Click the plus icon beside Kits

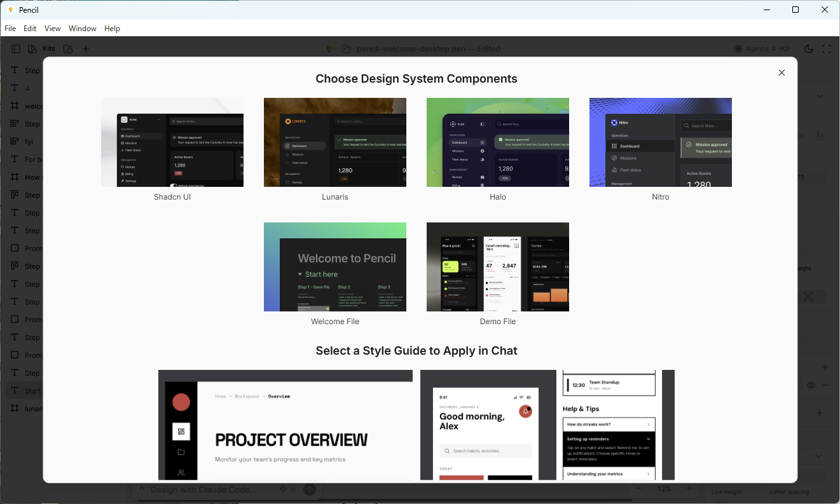click(86, 49)
